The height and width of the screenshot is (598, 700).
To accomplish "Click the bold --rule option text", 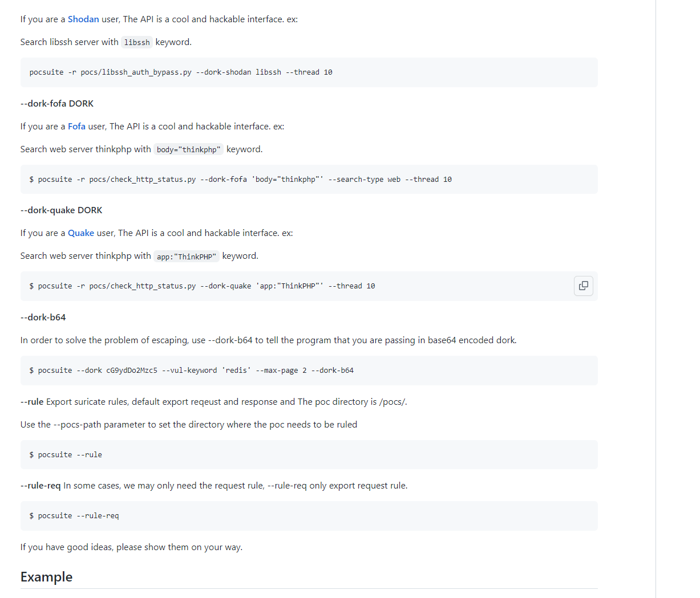I will click(x=32, y=402).
